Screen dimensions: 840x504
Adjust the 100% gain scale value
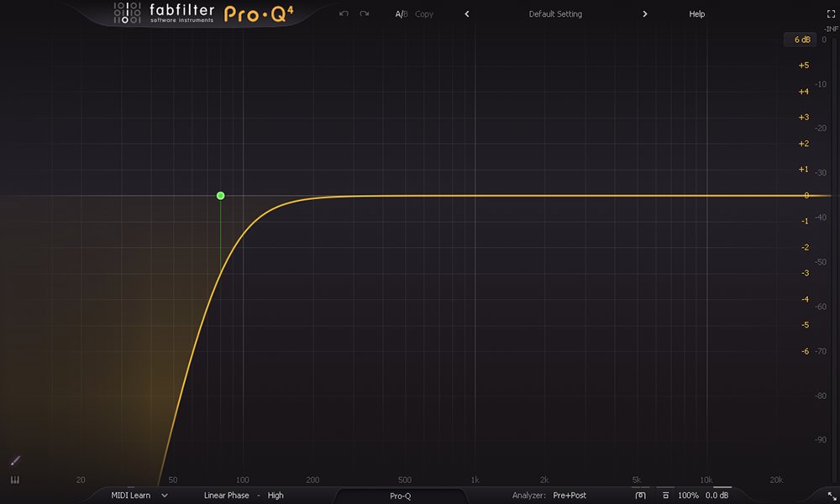click(688, 496)
